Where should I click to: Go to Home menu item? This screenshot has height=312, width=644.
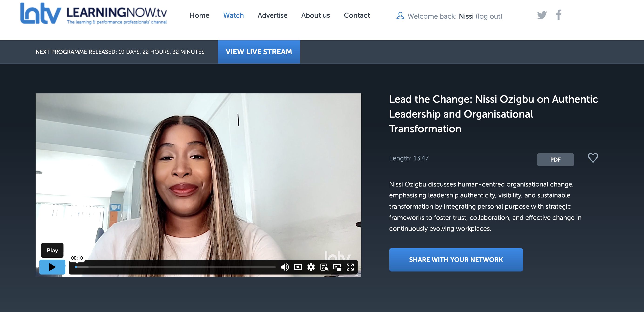coord(199,15)
